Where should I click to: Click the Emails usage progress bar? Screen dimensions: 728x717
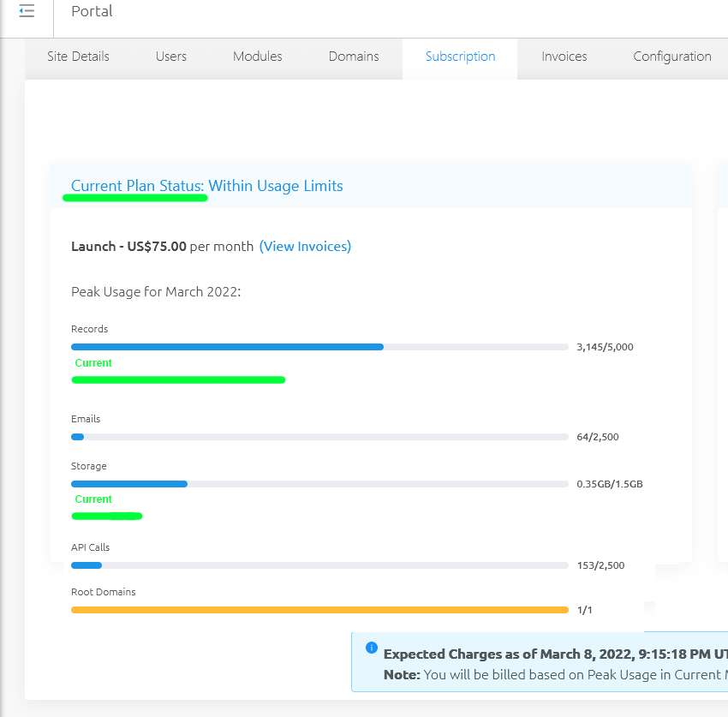click(319, 437)
